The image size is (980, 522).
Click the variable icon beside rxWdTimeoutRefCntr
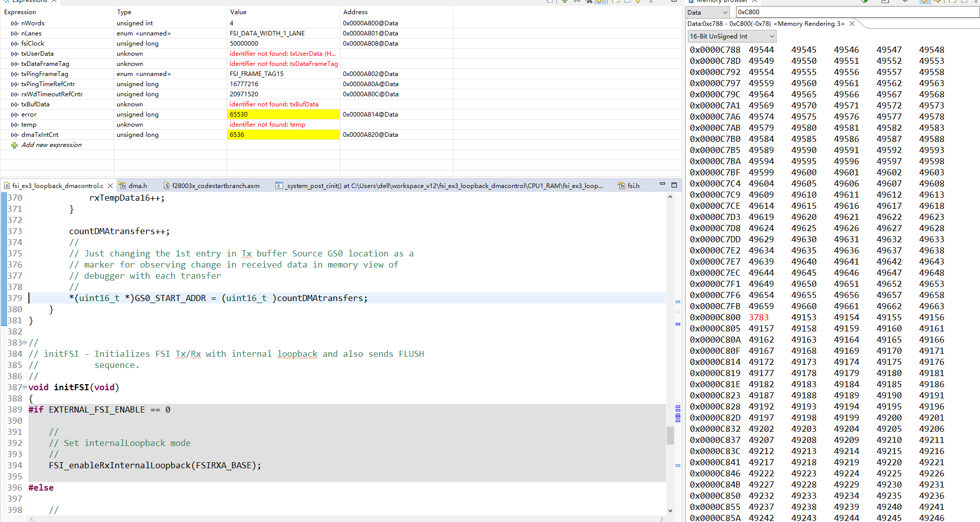[x=15, y=94]
